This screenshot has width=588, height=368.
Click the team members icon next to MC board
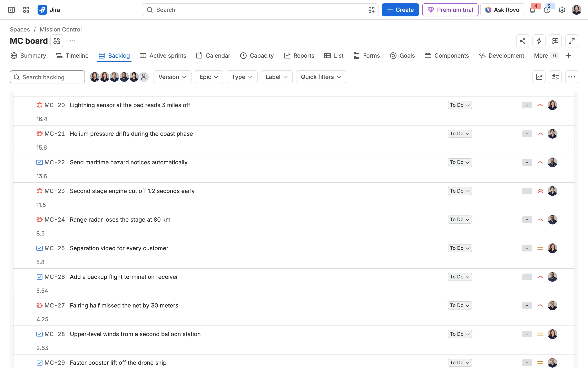(57, 41)
